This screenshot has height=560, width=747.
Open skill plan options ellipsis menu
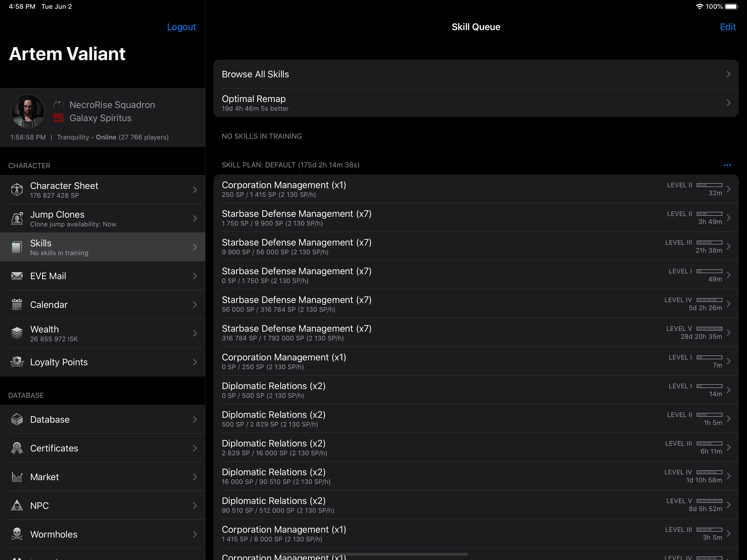click(727, 165)
